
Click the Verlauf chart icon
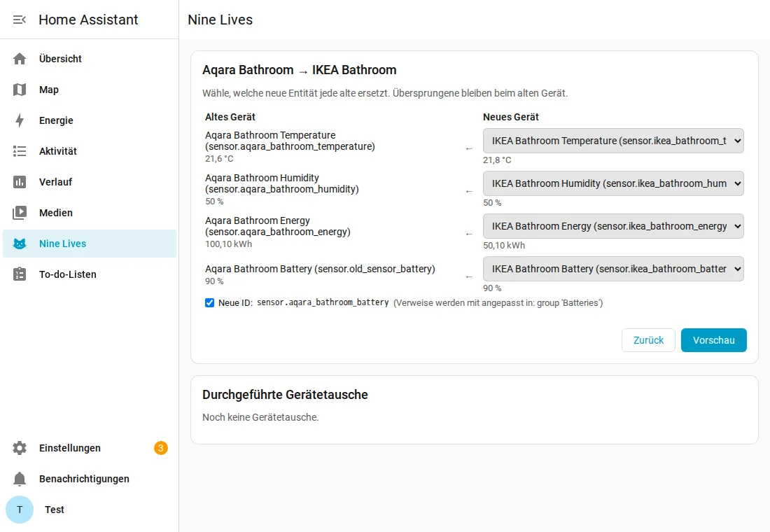pos(20,182)
